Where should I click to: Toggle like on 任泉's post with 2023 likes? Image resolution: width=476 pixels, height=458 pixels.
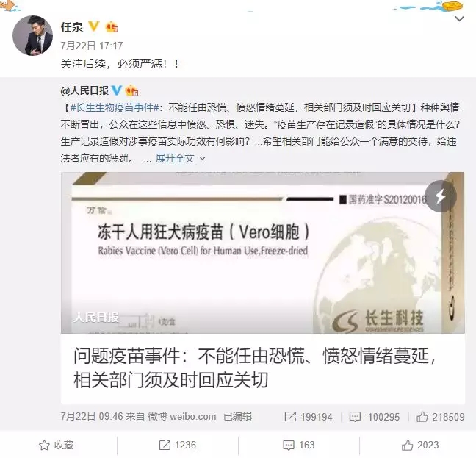pos(420,445)
